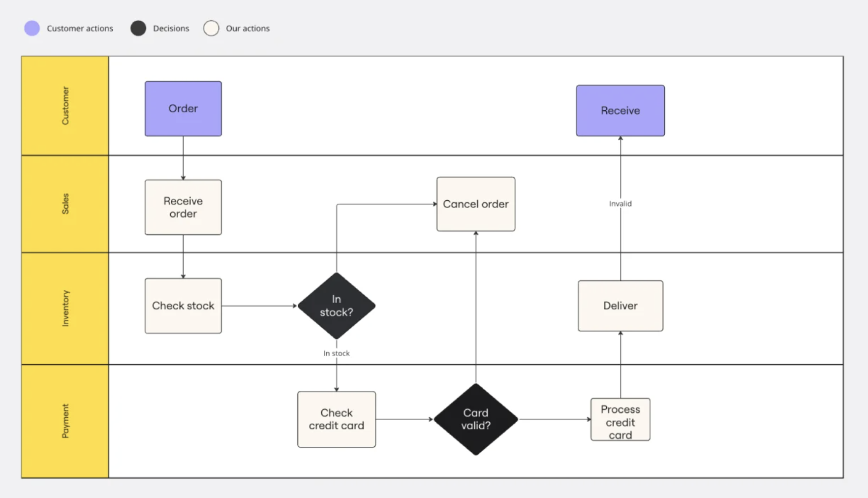Select the black Decisions legend circle

(x=138, y=29)
